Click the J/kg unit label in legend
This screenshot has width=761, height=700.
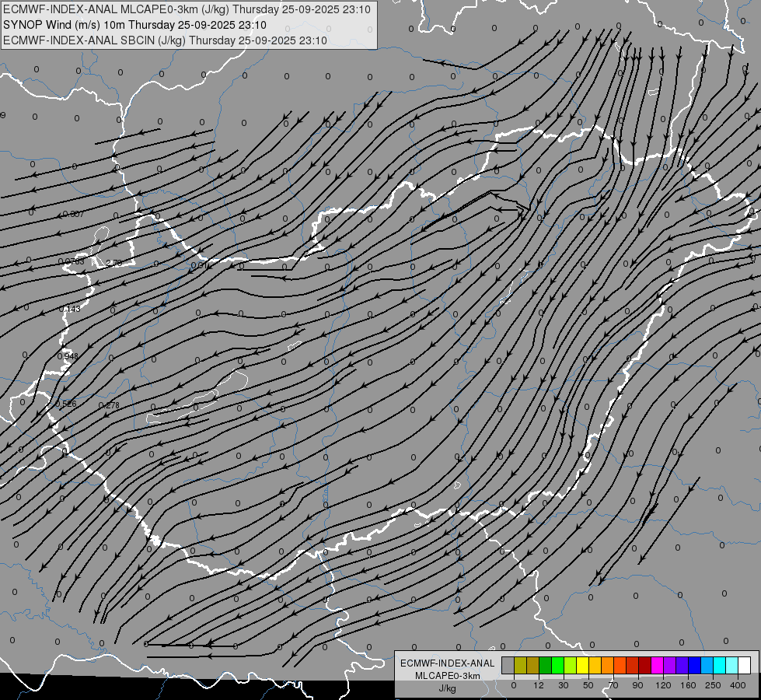[447, 688]
